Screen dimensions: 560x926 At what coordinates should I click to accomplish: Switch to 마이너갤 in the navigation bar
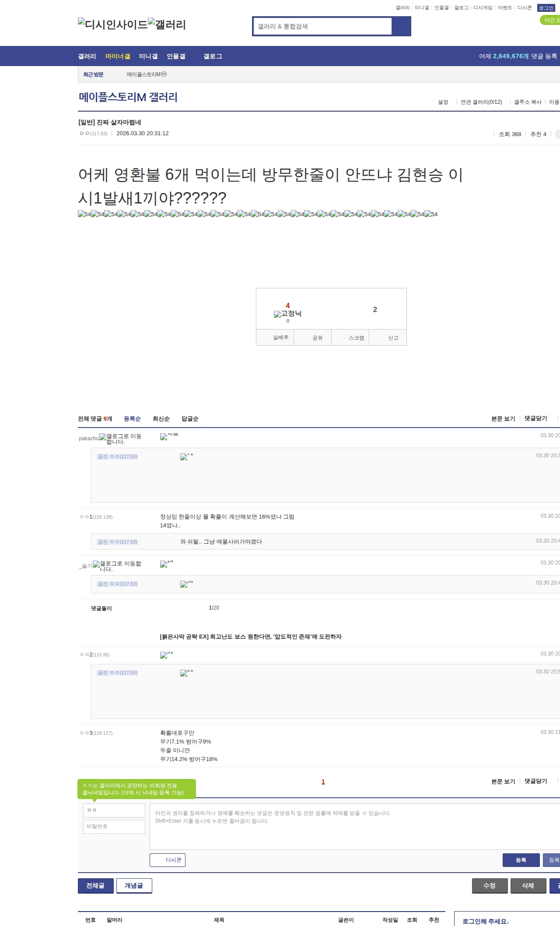coord(118,56)
